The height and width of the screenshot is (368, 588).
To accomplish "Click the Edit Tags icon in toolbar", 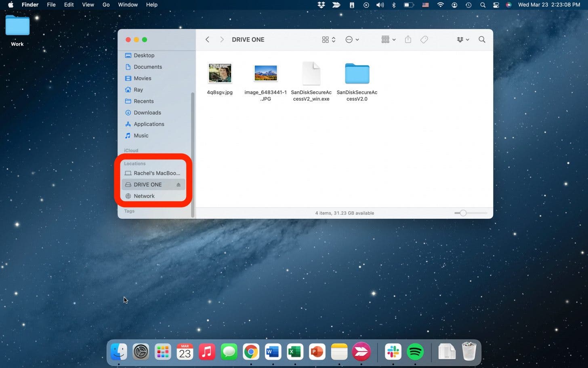I will (424, 40).
